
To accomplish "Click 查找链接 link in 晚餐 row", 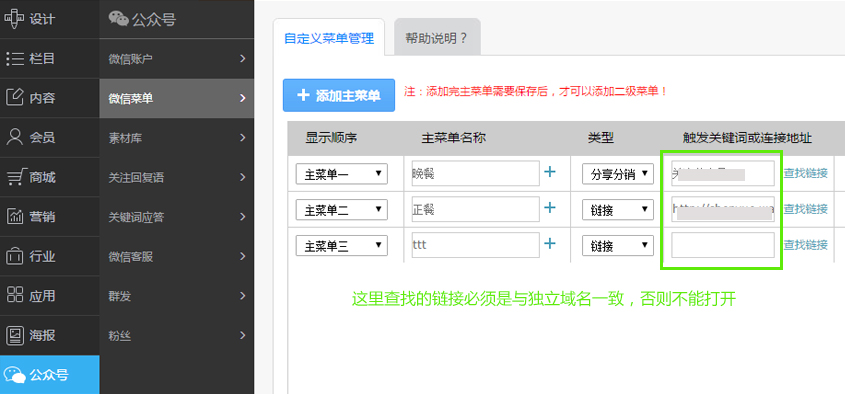I will (805, 174).
